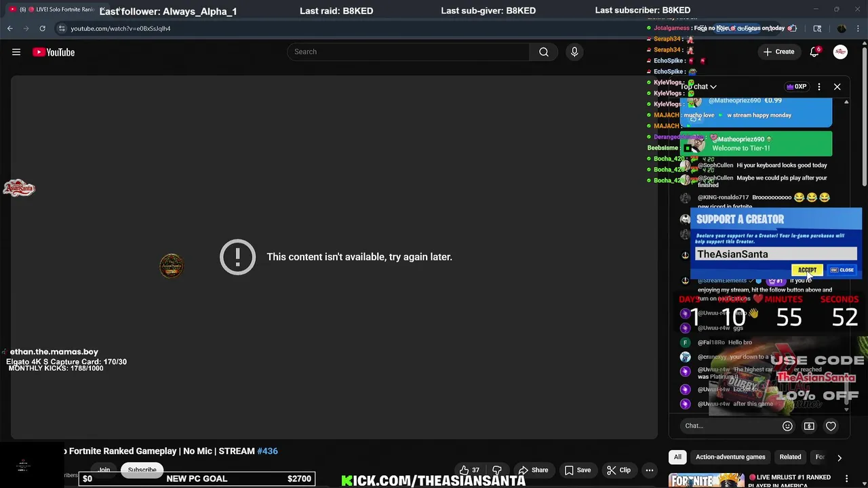
Task: Open the YouTube guide hamburger menu
Action: click(16, 52)
